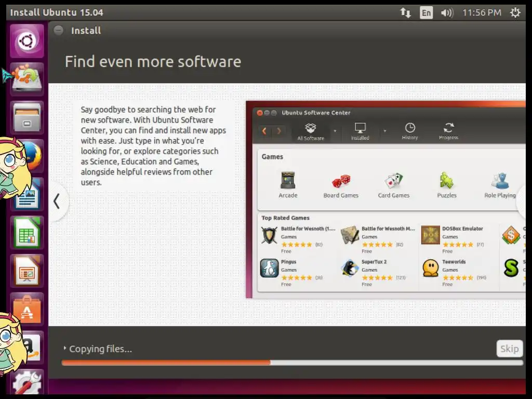Click the back arrow in Software Center
This screenshot has height=399, width=532.
(x=264, y=131)
